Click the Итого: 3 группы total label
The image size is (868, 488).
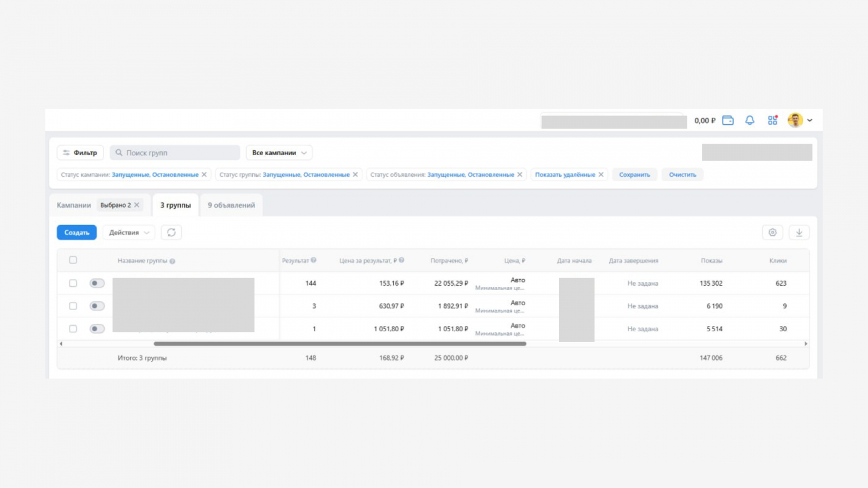pos(142,358)
